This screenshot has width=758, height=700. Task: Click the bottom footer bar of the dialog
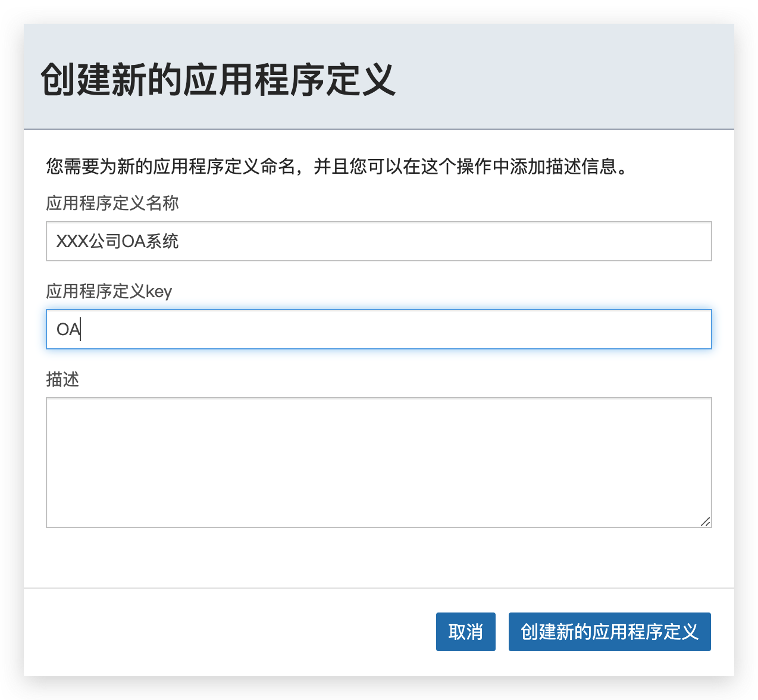[238, 632]
